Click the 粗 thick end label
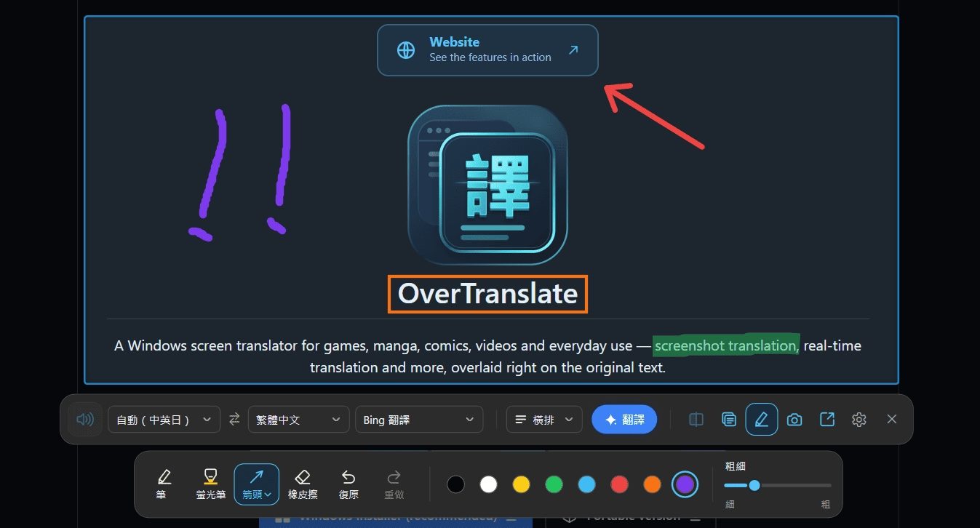 point(826,503)
